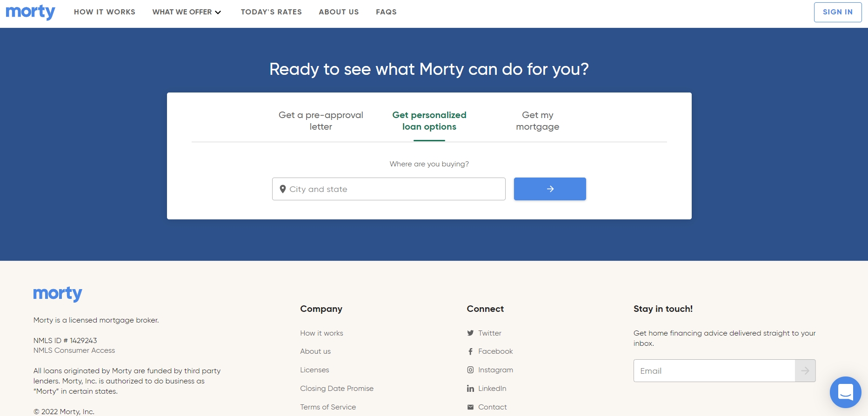Click the Twitter bird icon
Viewport: 868px width, 416px height.
pos(470,333)
